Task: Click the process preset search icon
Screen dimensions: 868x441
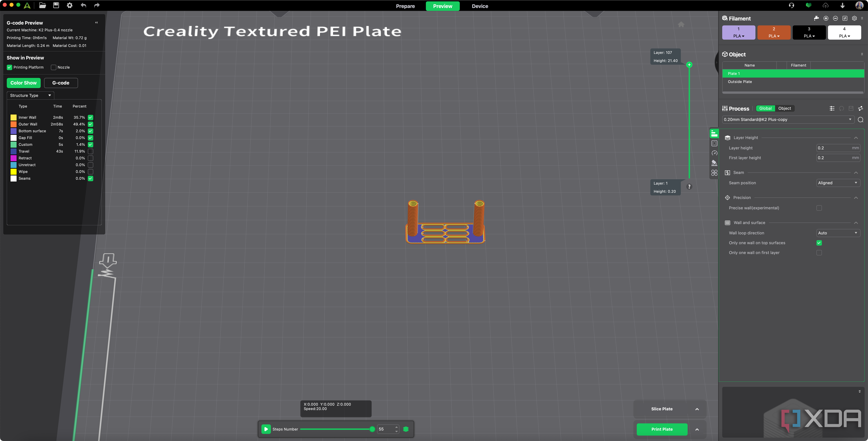Action: (x=860, y=120)
